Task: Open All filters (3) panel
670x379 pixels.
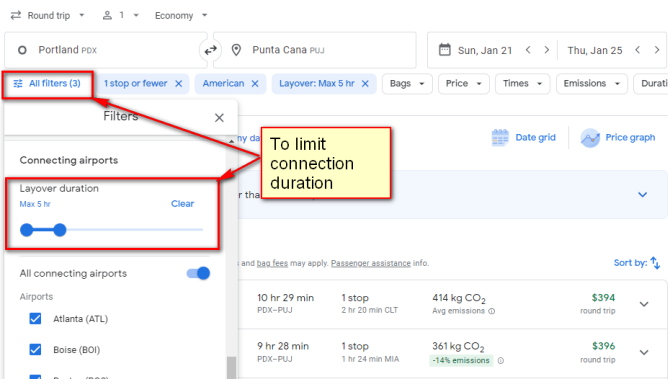Action: click(x=47, y=84)
